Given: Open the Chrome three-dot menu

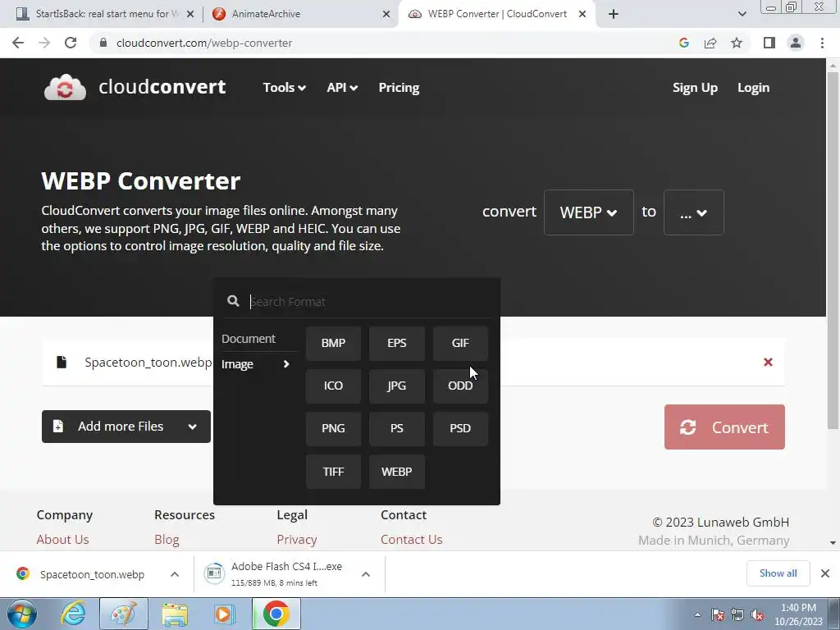Looking at the screenshot, I should 822,43.
